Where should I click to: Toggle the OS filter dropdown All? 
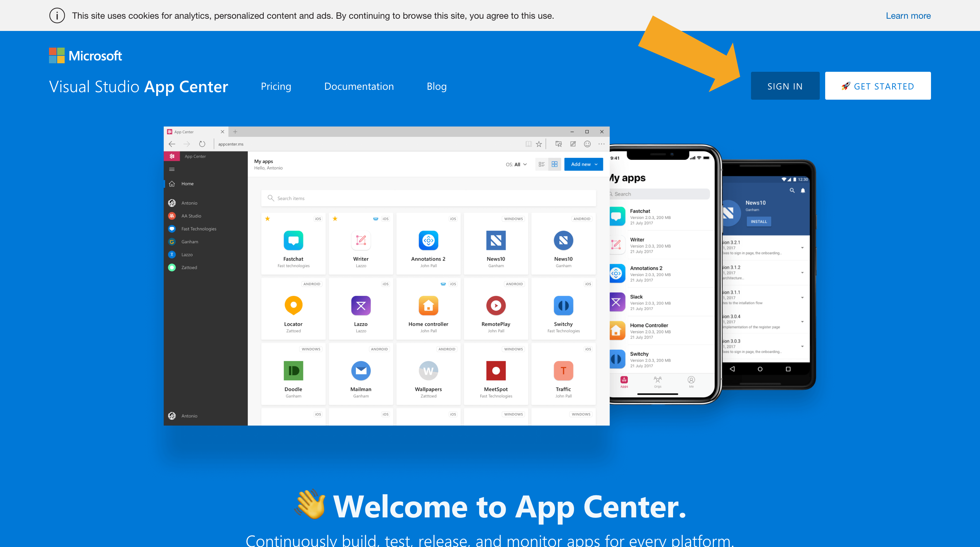pos(522,164)
